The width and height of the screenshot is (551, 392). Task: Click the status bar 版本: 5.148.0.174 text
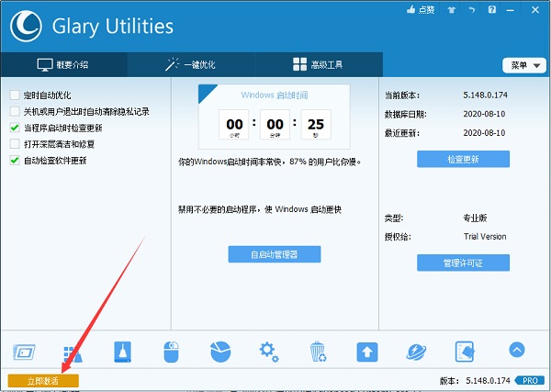tap(475, 381)
